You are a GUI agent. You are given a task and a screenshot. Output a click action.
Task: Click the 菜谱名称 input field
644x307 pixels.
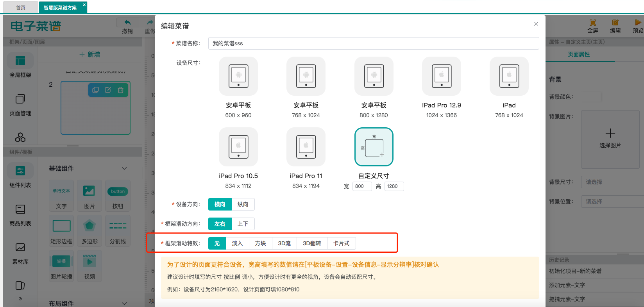373,43
